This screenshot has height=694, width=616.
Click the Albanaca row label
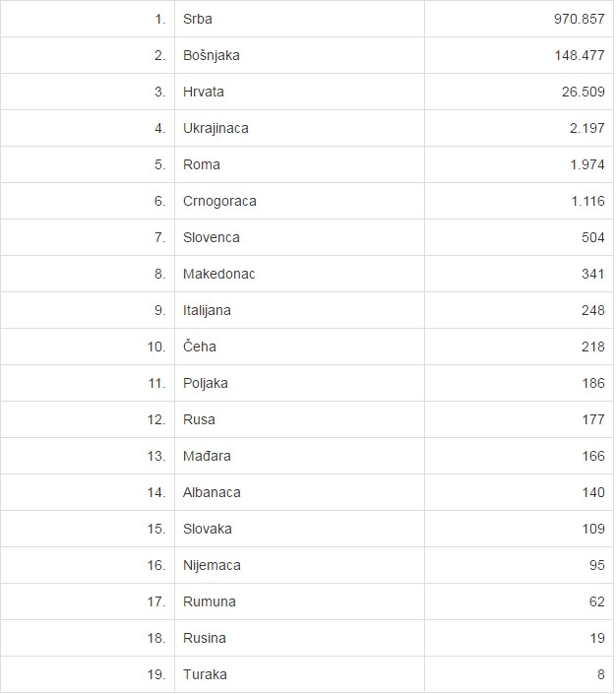(x=212, y=492)
